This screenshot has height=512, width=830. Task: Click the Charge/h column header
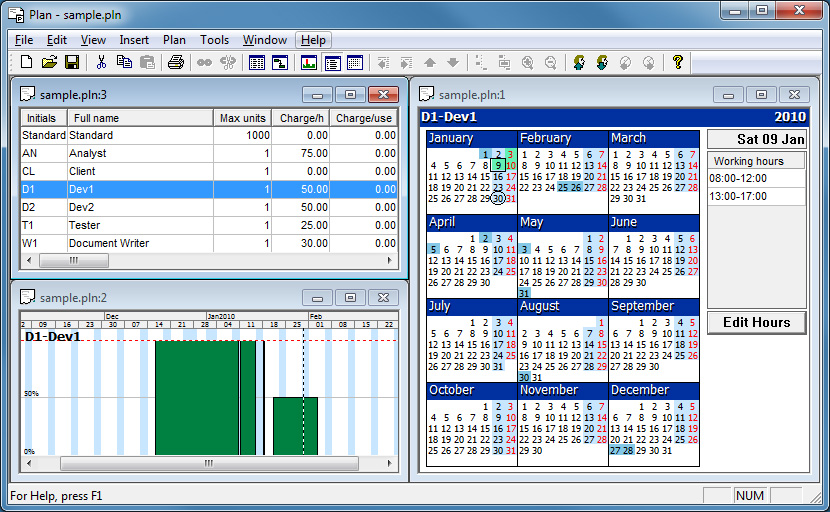[301, 118]
